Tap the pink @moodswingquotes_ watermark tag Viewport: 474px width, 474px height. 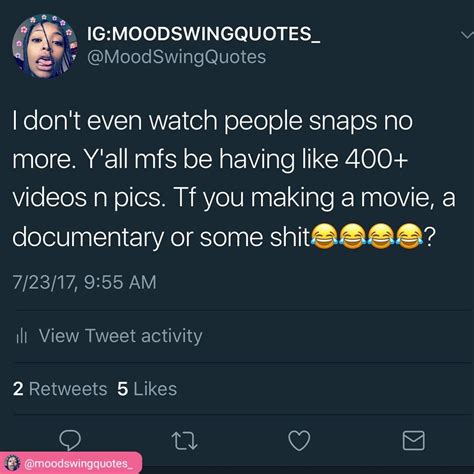pyautogui.click(x=71, y=463)
